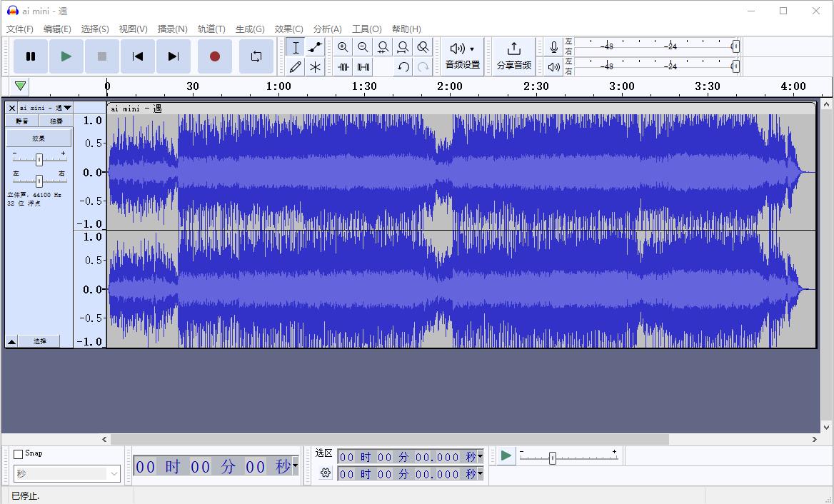The width and height of the screenshot is (834, 504).
Task: Collapse the track using bottom-left arrow
Action: (11, 341)
